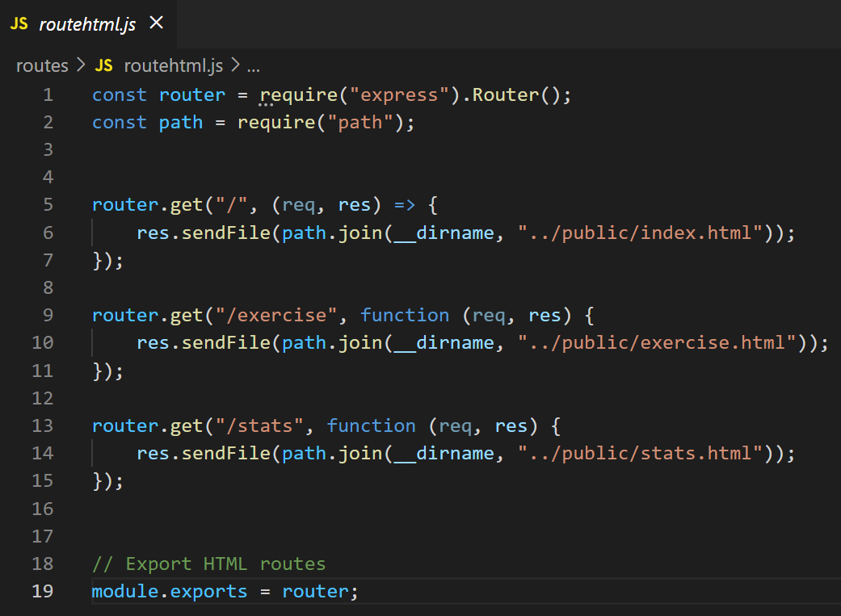Click router.get on line 5
Image resolution: width=841 pixels, height=616 pixels.
147,205
